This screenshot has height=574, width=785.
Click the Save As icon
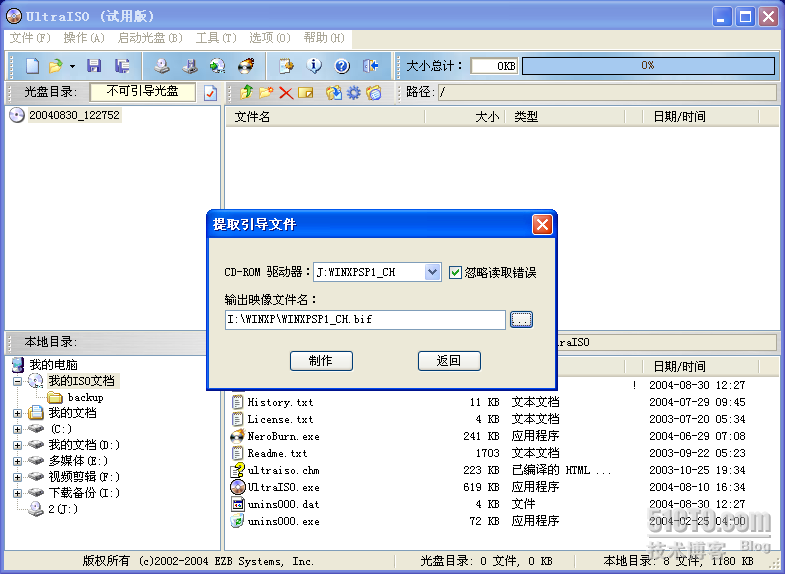122,66
